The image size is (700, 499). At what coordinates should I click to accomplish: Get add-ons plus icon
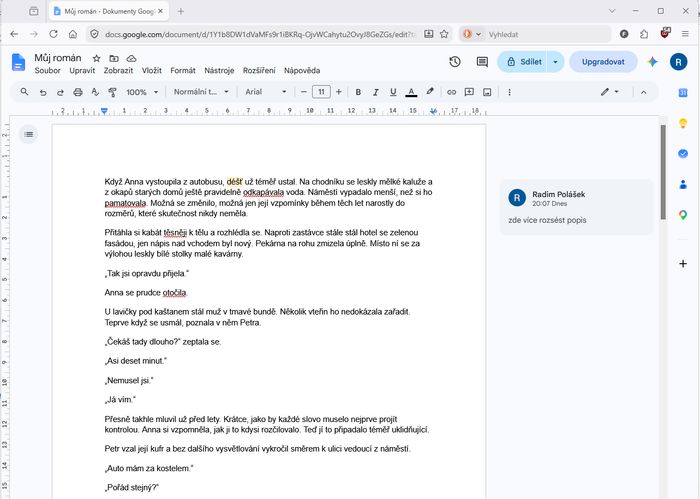click(x=683, y=264)
